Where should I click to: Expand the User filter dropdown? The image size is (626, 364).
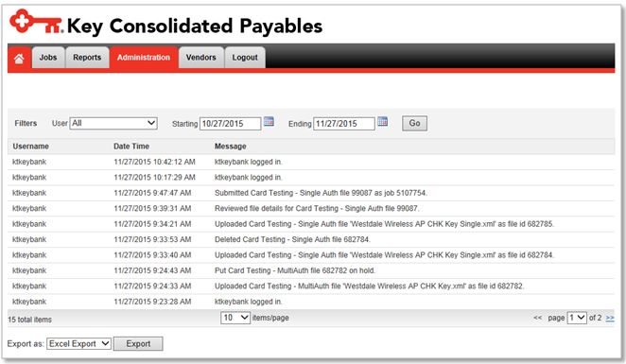tap(113, 123)
